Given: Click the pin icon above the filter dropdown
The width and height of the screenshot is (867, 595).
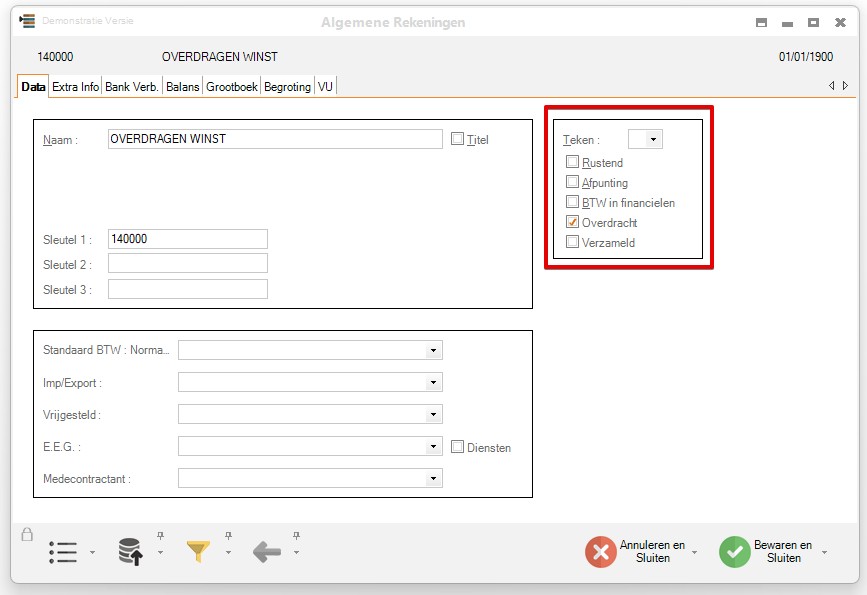Looking at the screenshot, I should 228,536.
